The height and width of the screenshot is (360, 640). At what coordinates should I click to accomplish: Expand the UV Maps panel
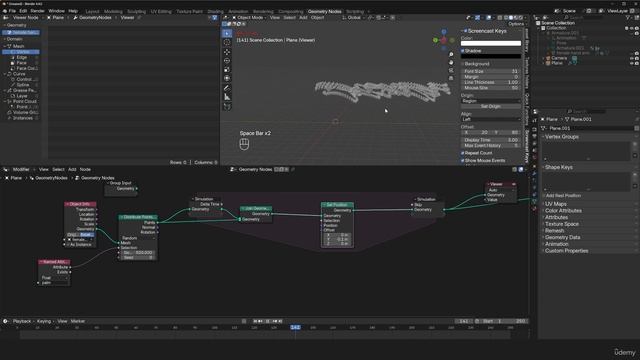556,204
